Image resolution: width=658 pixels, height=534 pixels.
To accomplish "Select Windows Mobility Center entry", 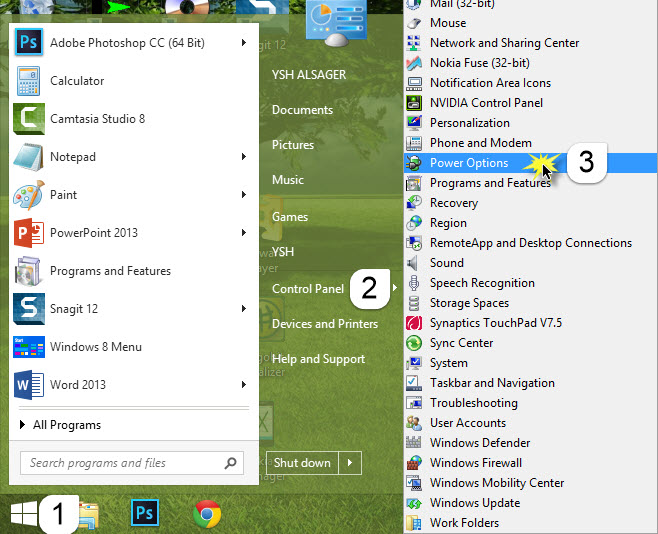I will [x=497, y=483].
